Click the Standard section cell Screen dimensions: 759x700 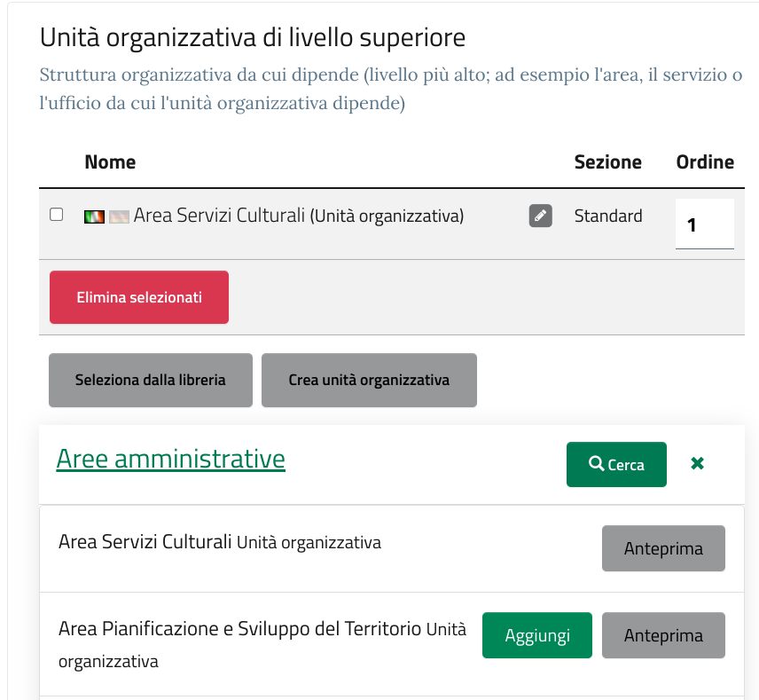coord(608,216)
